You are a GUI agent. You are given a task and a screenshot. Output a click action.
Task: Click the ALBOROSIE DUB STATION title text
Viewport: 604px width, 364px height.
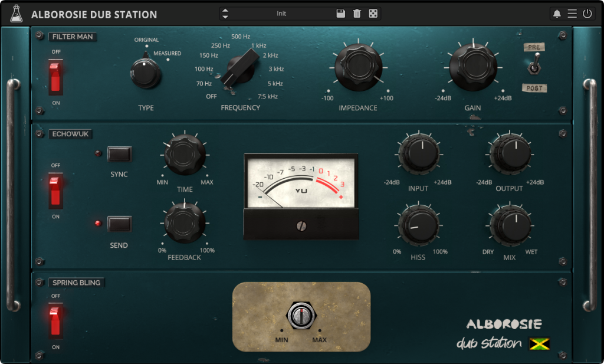coord(94,15)
